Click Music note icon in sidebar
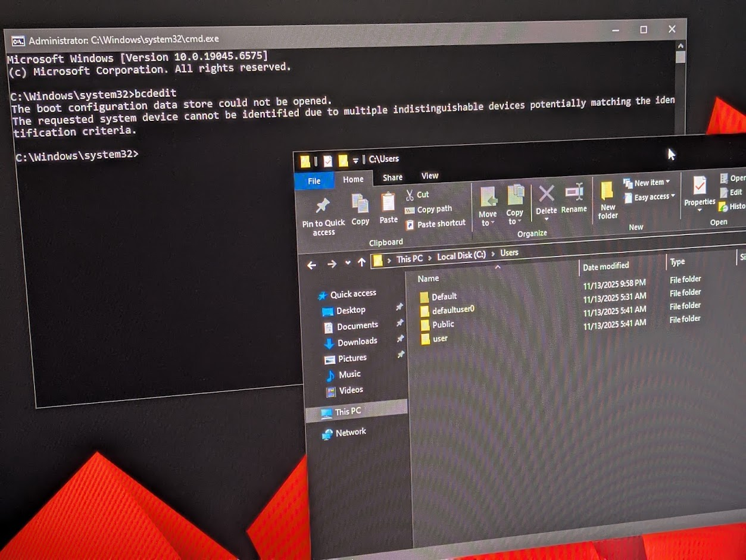Image resolution: width=746 pixels, height=560 pixels. (x=331, y=376)
